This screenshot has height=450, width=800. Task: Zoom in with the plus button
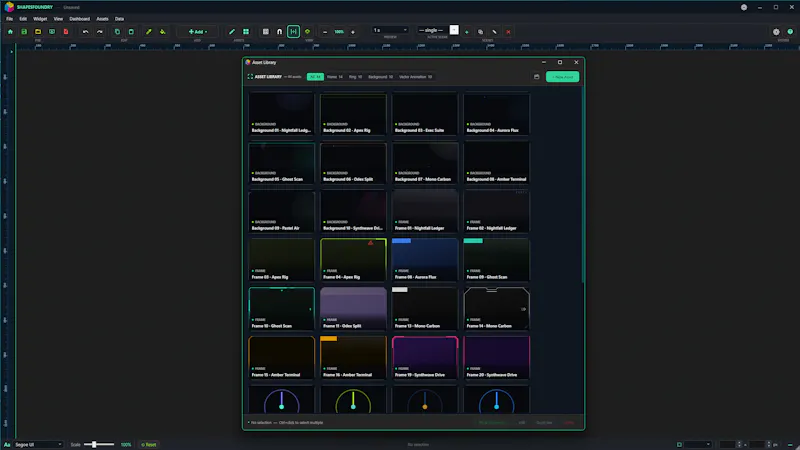pos(353,32)
